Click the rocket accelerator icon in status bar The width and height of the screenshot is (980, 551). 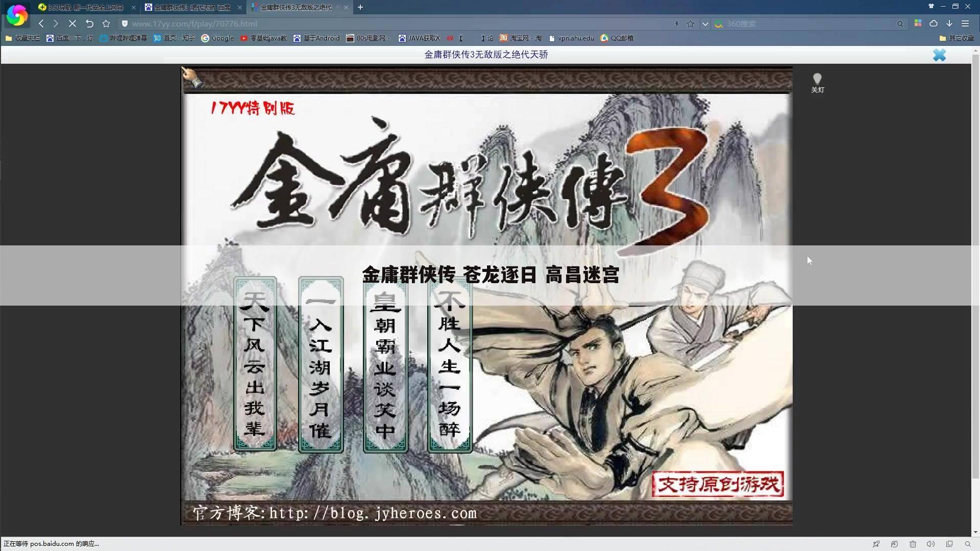coord(876,544)
